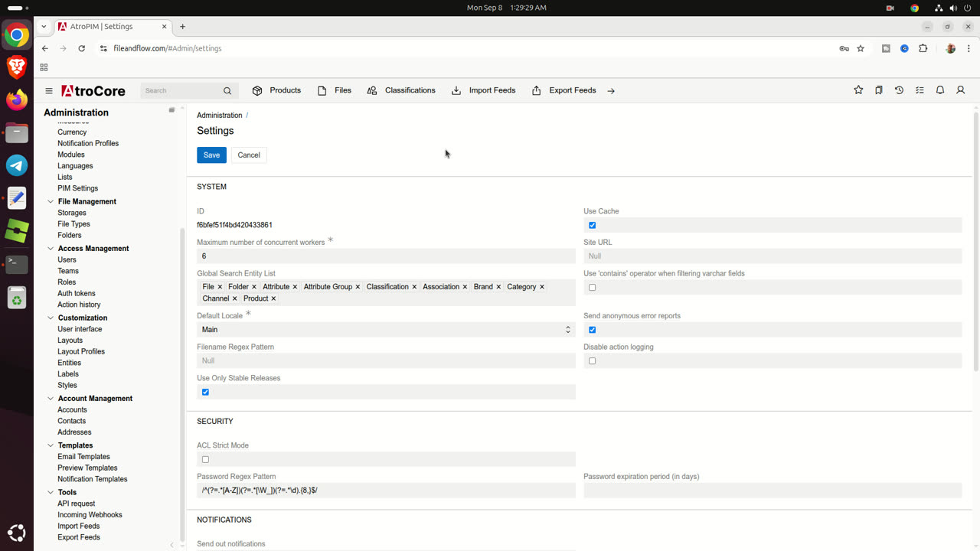Show more navigation items arrow

(611, 91)
